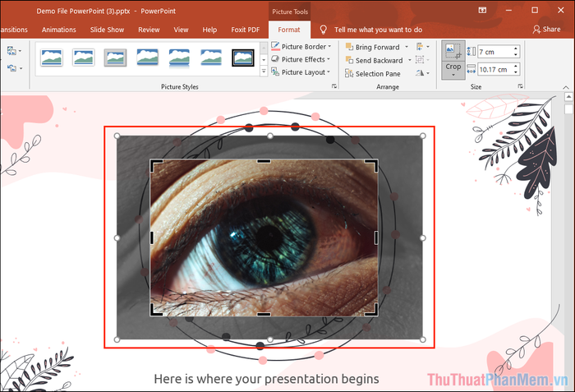The height and width of the screenshot is (392, 575).
Task: Apply the first picture style thumbnail
Action: [51, 58]
